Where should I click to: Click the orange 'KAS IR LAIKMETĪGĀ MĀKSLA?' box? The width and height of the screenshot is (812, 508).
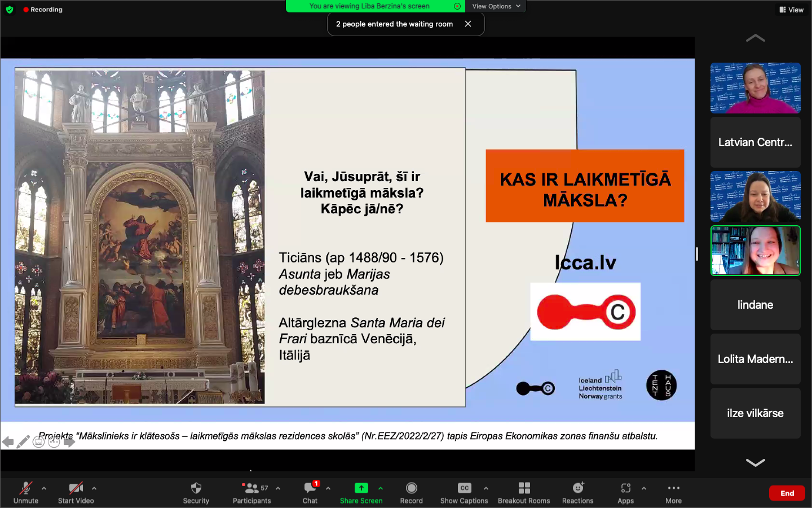(585, 186)
